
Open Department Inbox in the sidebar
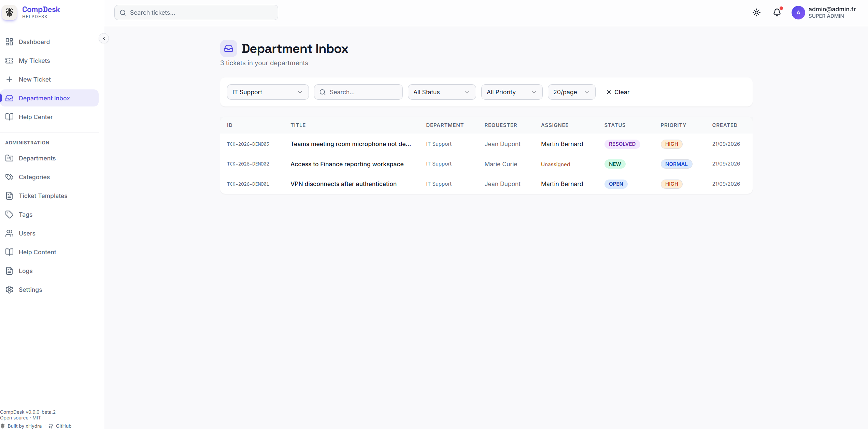[49, 98]
